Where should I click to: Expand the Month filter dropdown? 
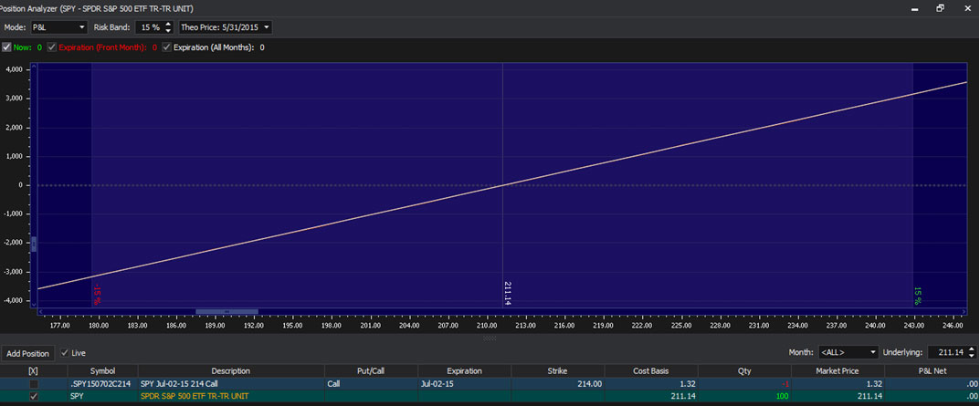tap(848, 352)
